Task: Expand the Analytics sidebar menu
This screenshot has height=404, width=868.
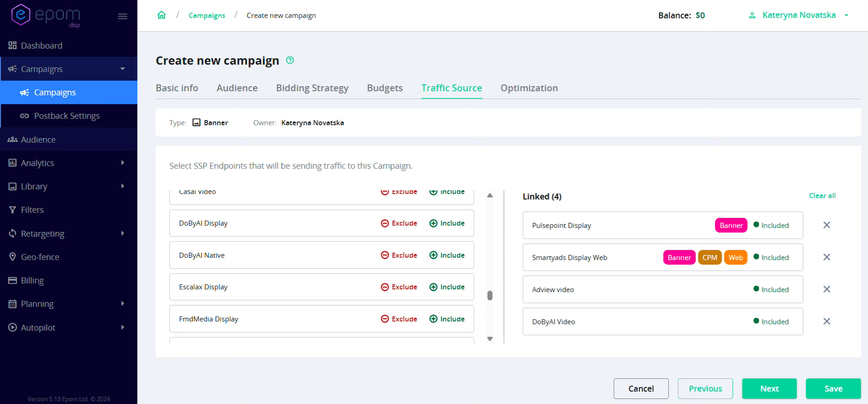Action: 123,163
